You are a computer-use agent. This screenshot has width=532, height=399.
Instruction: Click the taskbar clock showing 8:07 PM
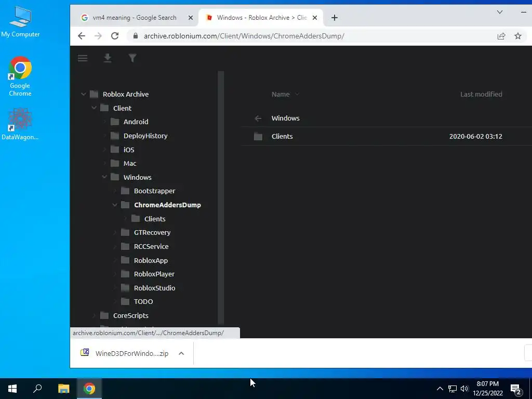487,389
